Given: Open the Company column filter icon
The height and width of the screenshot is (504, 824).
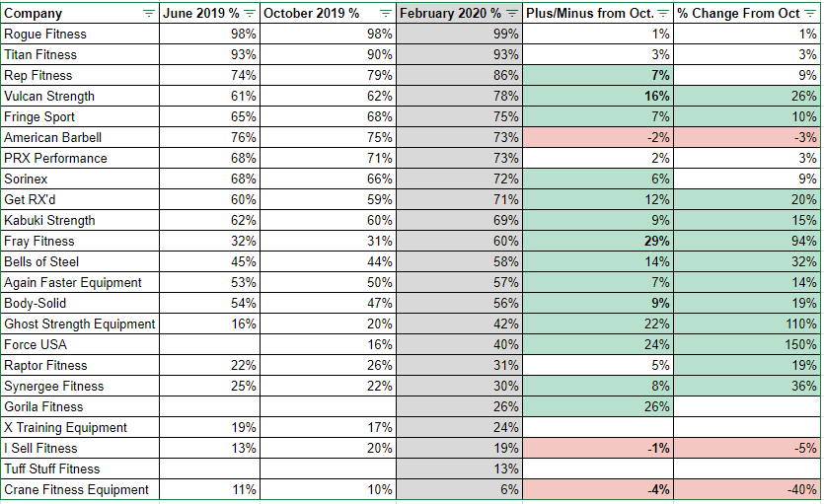Looking at the screenshot, I should pos(148,13).
